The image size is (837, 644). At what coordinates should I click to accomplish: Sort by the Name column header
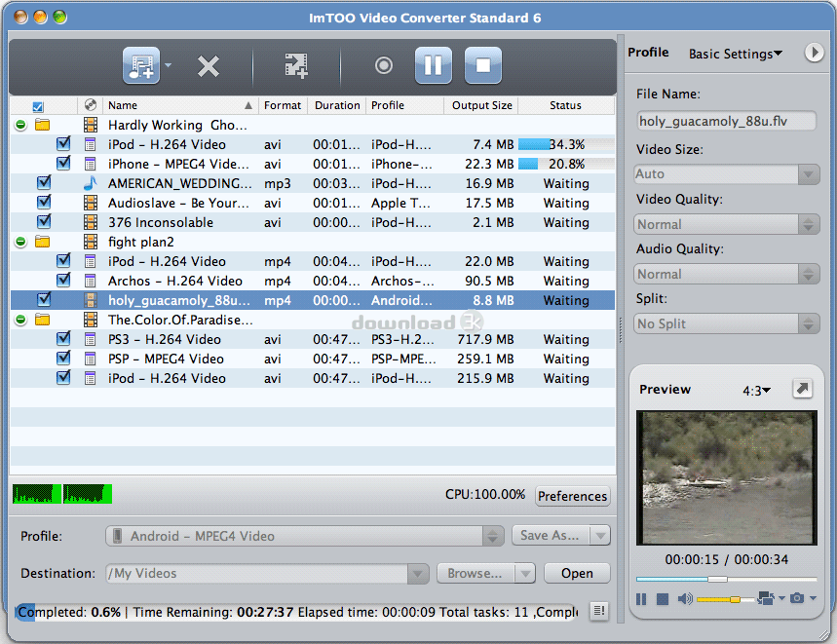click(x=180, y=105)
